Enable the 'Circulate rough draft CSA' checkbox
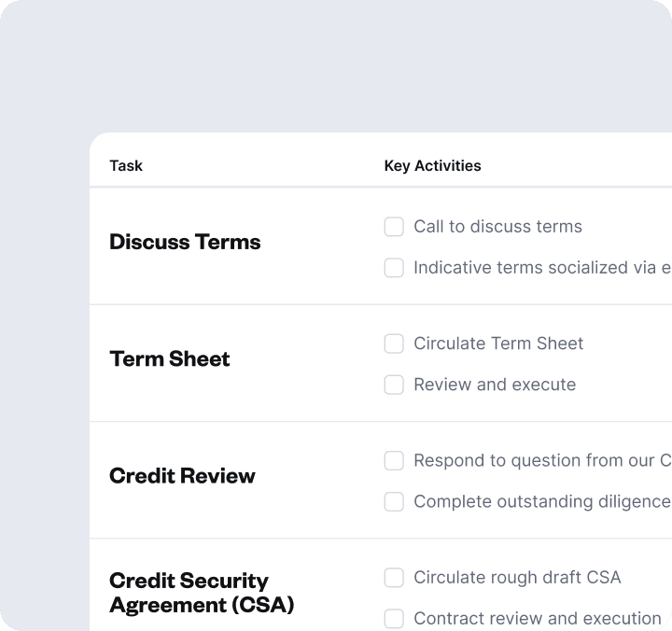672x631 pixels. [x=394, y=577]
